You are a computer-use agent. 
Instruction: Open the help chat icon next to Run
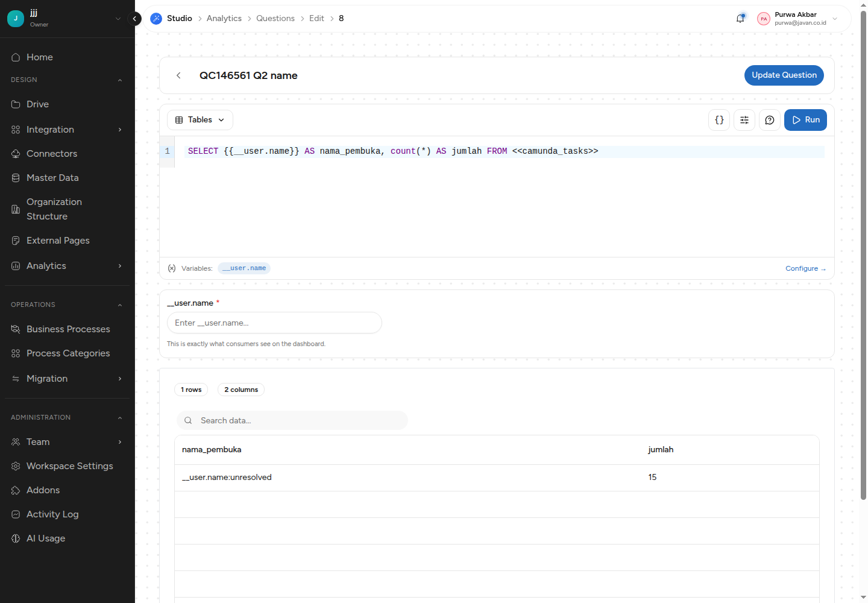pos(770,120)
